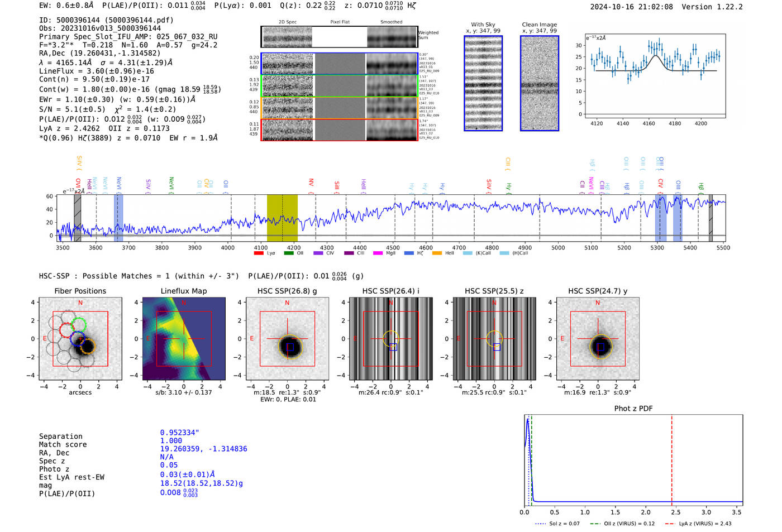The height and width of the screenshot is (532, 782).
Task: Click the magenta MgII legend swatch
Action: [x=378, y=253]
